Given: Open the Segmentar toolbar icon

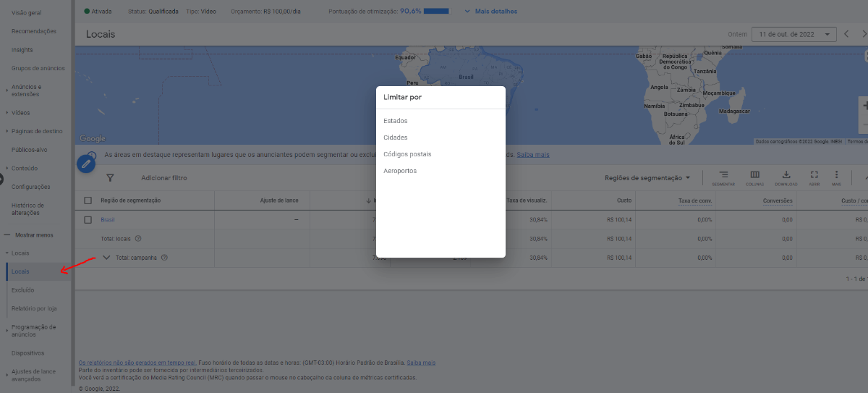Looking at the screenshot, I should click(723, 178).
